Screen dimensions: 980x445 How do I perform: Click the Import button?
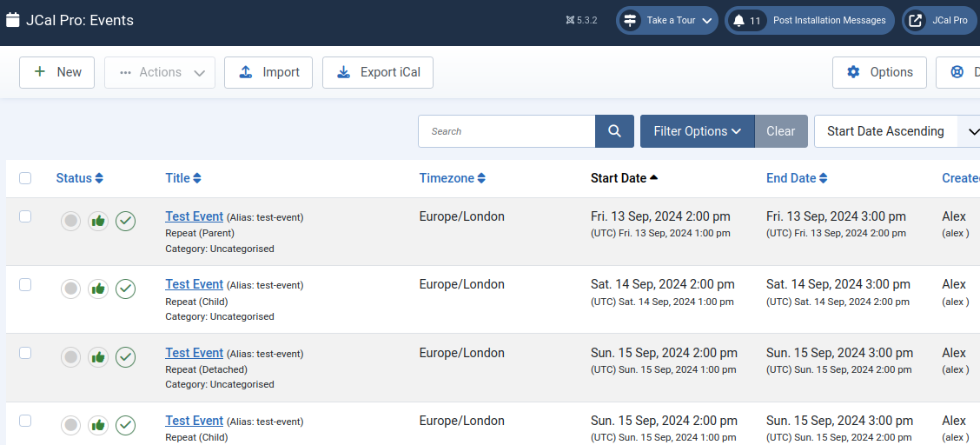(268, 72)
